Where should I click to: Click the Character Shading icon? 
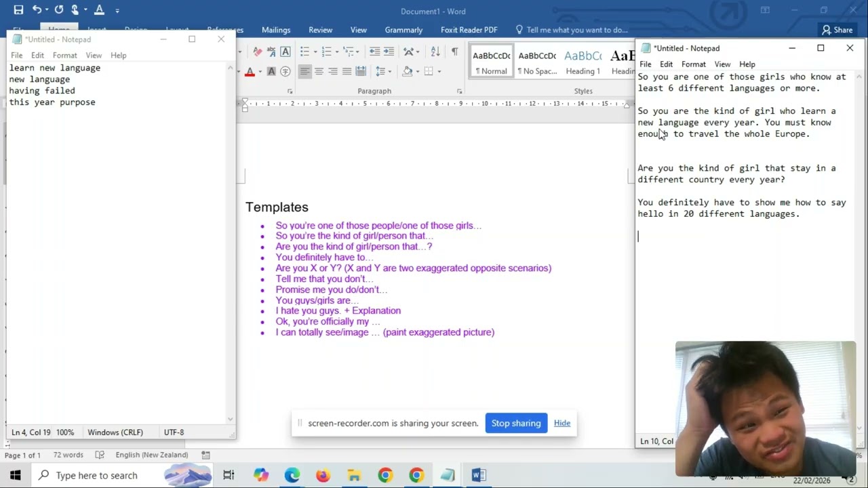click(x=271, y=71)
